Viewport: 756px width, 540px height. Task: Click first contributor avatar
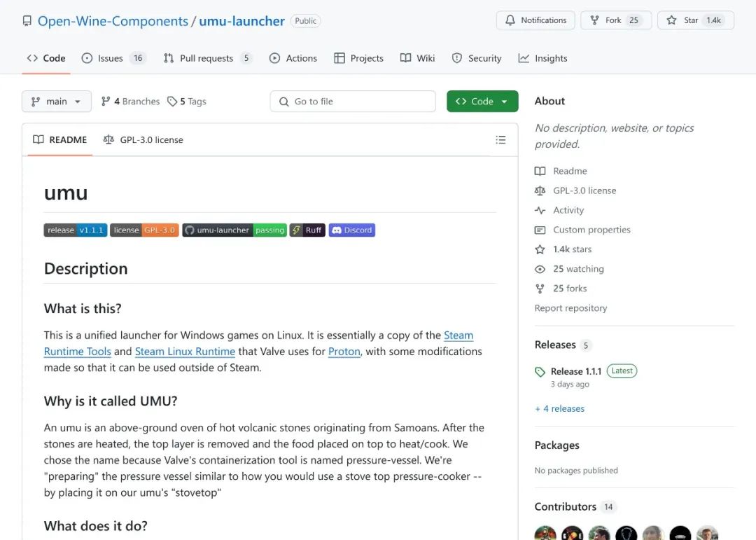(x=545, y=534)
